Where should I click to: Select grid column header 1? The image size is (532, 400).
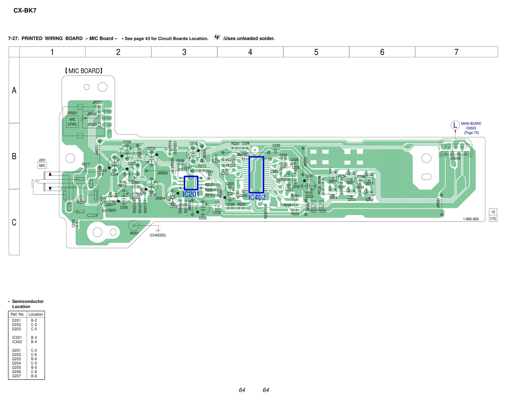52,52
